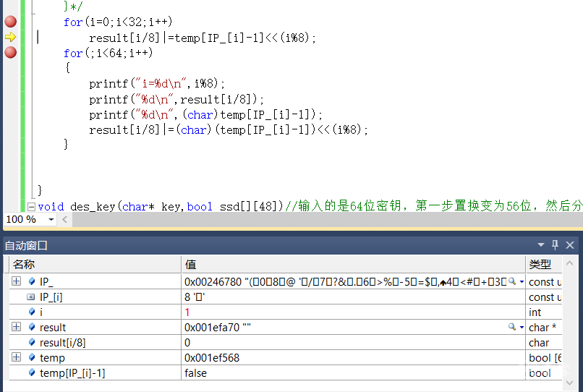This screenshot has height=392, width=583.
Task: Open the text visualizer magnifier for IP_
Action: click(x=511, y=281)
